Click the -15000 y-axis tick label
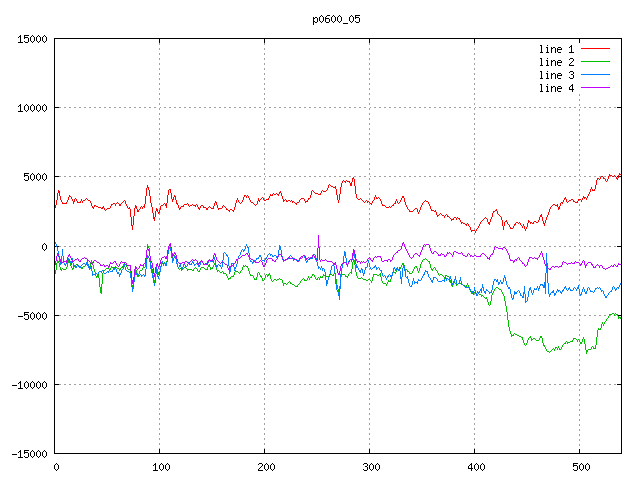The width and height of the screenshot is (640, 480). pos(28,453)
